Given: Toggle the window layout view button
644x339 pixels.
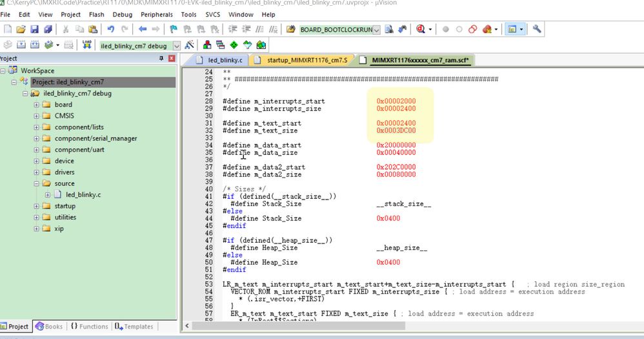Looking at the screenshot, I should click(512, 29).
